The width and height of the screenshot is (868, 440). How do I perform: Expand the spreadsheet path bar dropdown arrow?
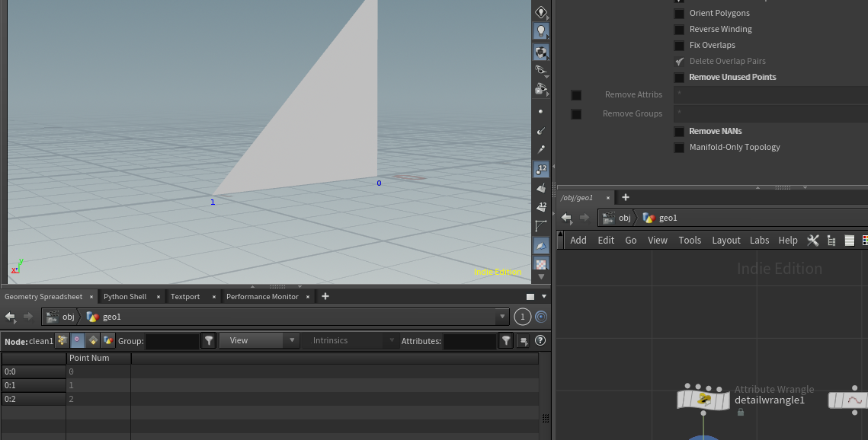[501, 317]
